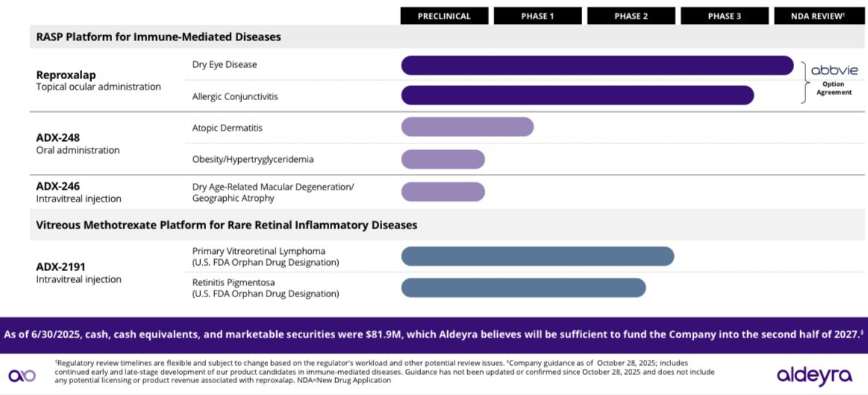This screenshot has height=395, width=868.
Task: Click the AbbVie logo
Action: (x=834, y=70)
